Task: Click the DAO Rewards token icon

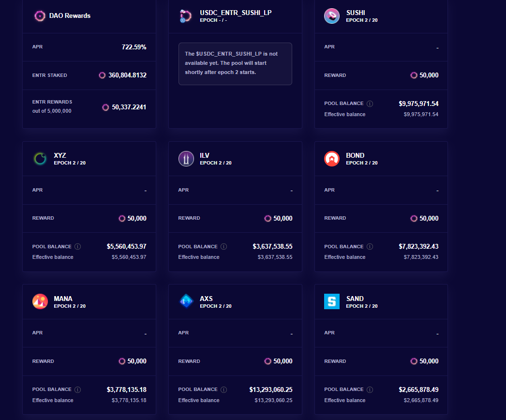Action: [40, 16]
